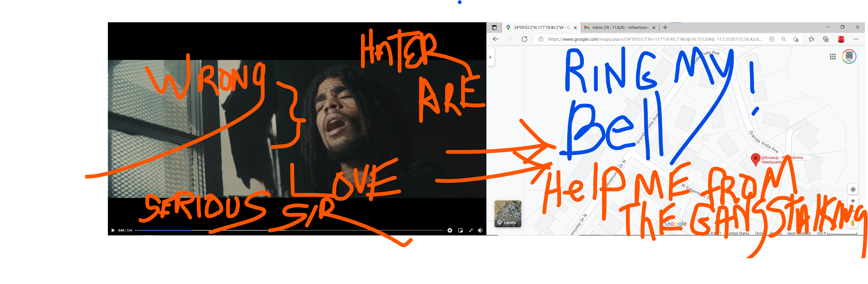The height and width of the screenshot is (284, 868).
Task: Open the page zoom control in address bar
Action: [784, 39]
